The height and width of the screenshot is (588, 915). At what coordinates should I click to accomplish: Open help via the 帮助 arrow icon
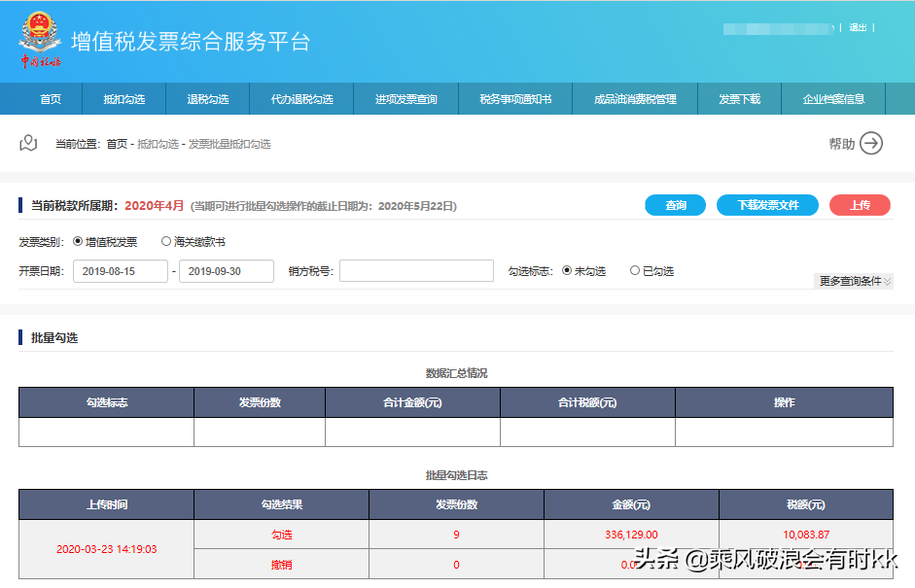click(872, 142)
